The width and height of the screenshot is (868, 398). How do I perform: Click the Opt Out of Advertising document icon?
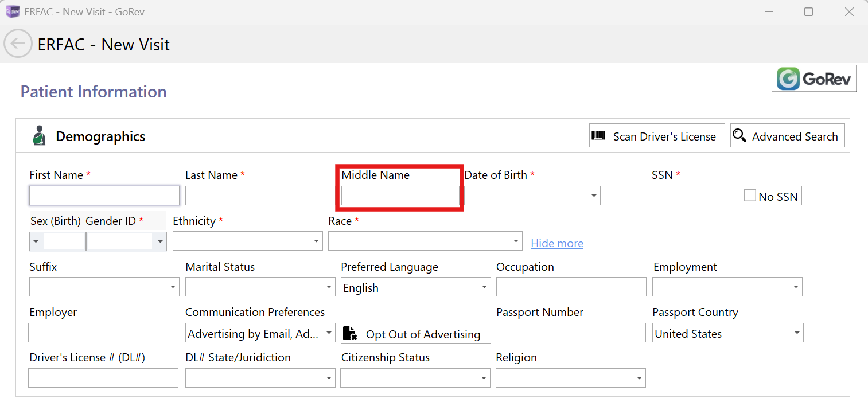coord(350,334)
